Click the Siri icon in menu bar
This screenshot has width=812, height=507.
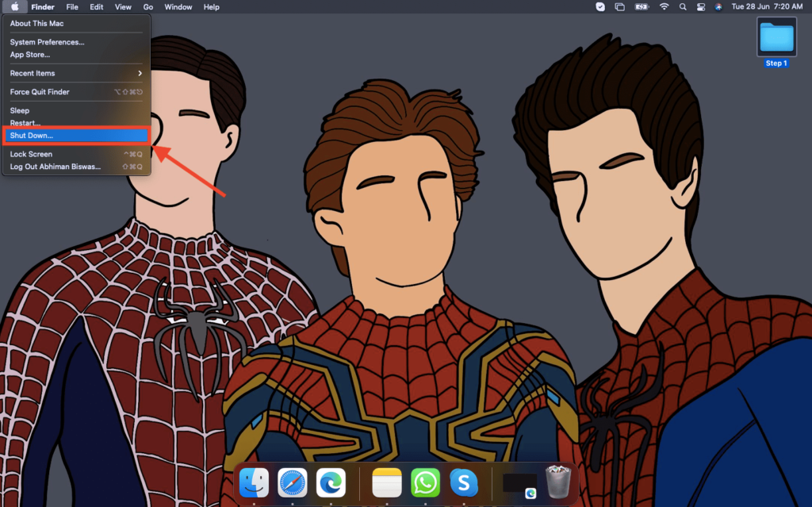[x=718, y=7]
